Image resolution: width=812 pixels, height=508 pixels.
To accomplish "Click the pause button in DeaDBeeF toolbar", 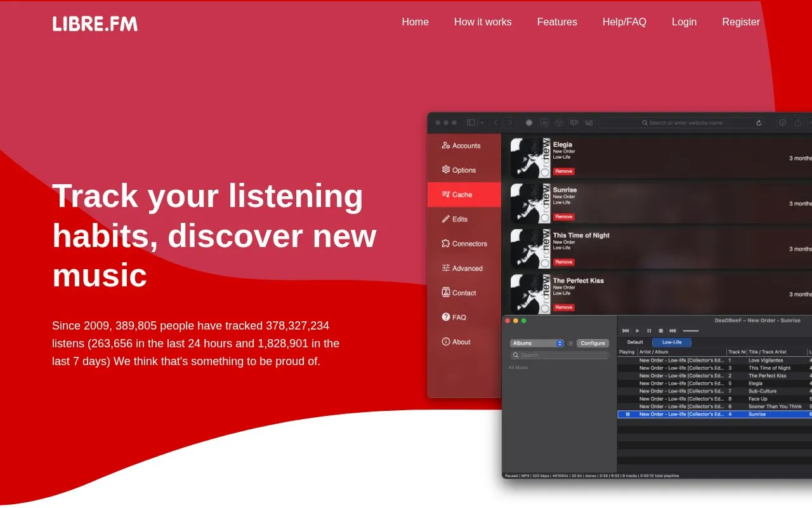I will click(x=649, y=331).
